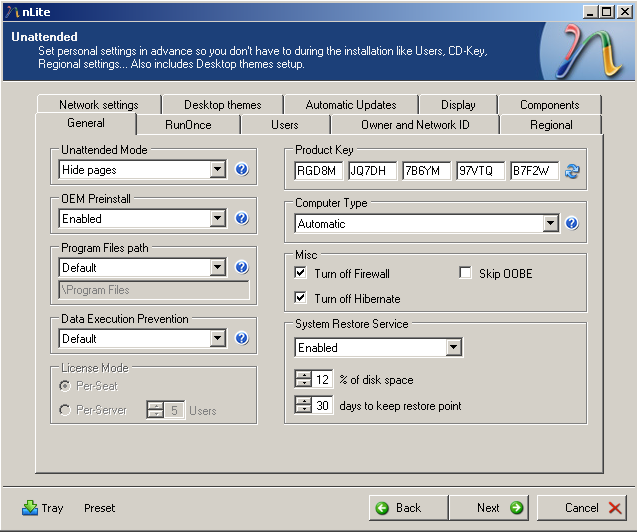Click the disk space percent spinner
Viewport: 637px width, 532px height.
point(303,379)
